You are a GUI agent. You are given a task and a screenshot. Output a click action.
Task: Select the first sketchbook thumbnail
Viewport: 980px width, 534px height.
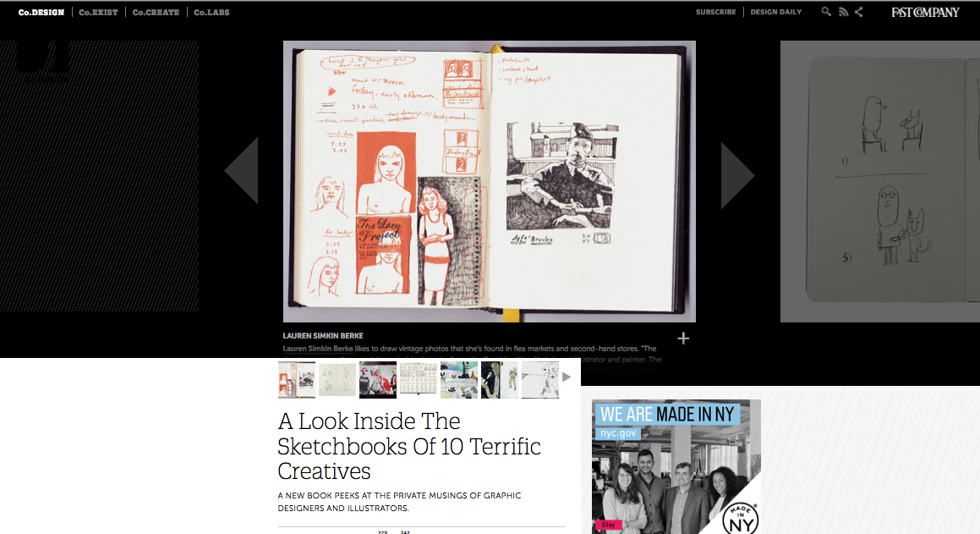coord(297,379)
